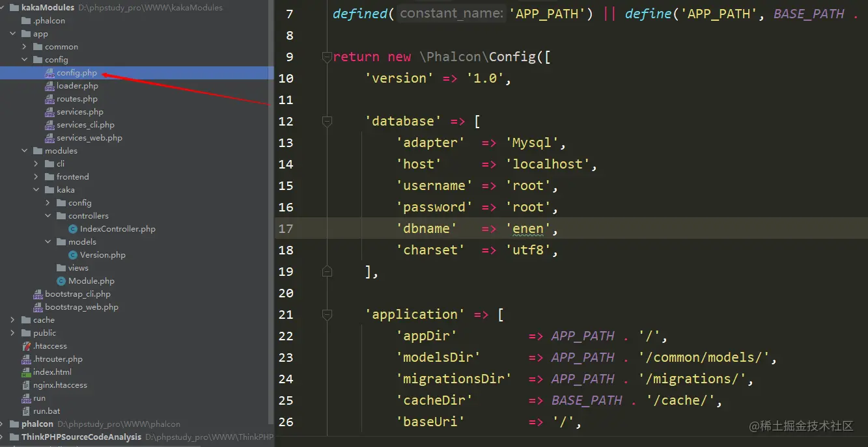Collapse the models folder arrow
Image resolution: width=868 pixels, height=447 pixels.
pos(48,242)
